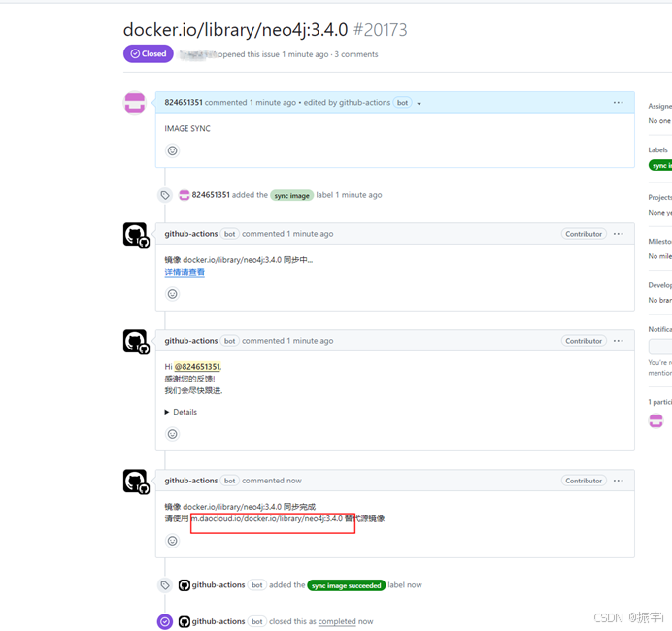Viewport: 672px width, 631px height.
Task: Click the purple closed-event check icon
Action: tap(165, 621)
